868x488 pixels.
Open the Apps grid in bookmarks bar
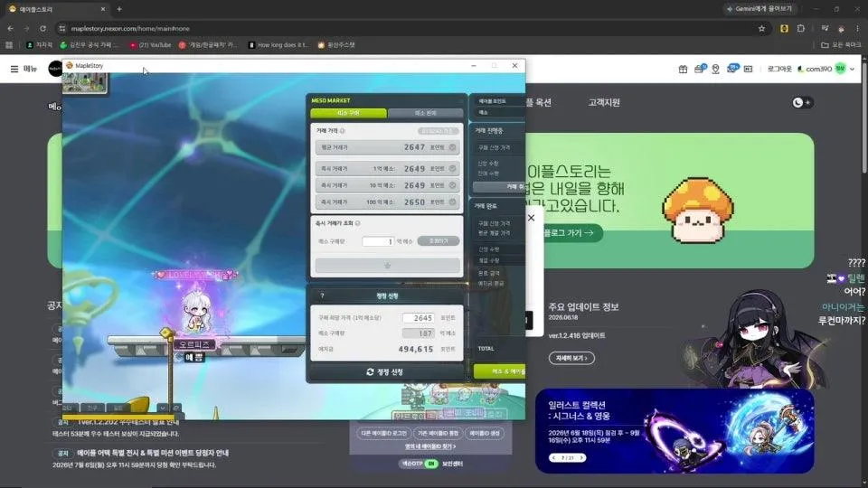[x=9, y=45]
